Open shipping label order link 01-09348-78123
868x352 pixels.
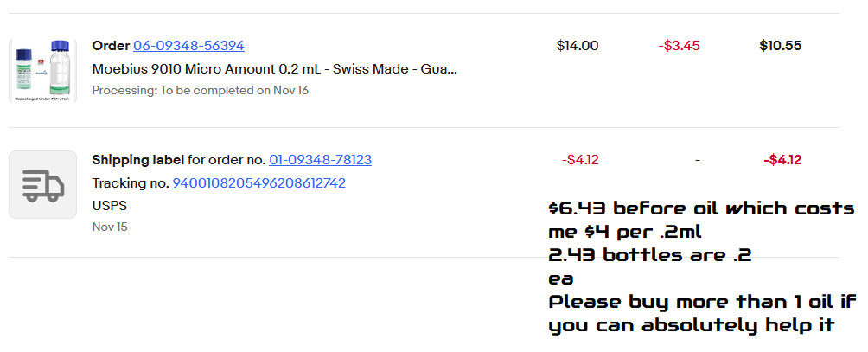[320, 160]
